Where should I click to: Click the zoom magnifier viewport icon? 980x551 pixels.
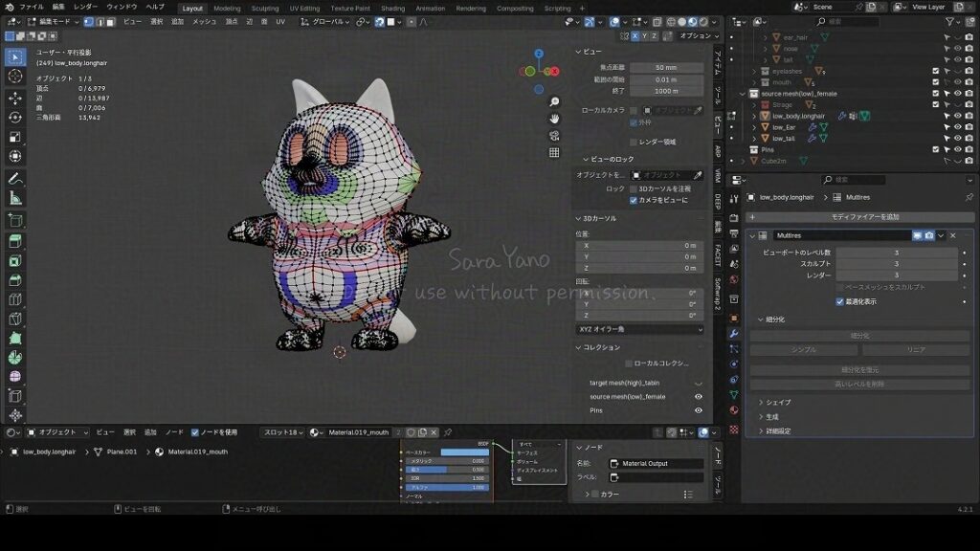pos(554,101)
